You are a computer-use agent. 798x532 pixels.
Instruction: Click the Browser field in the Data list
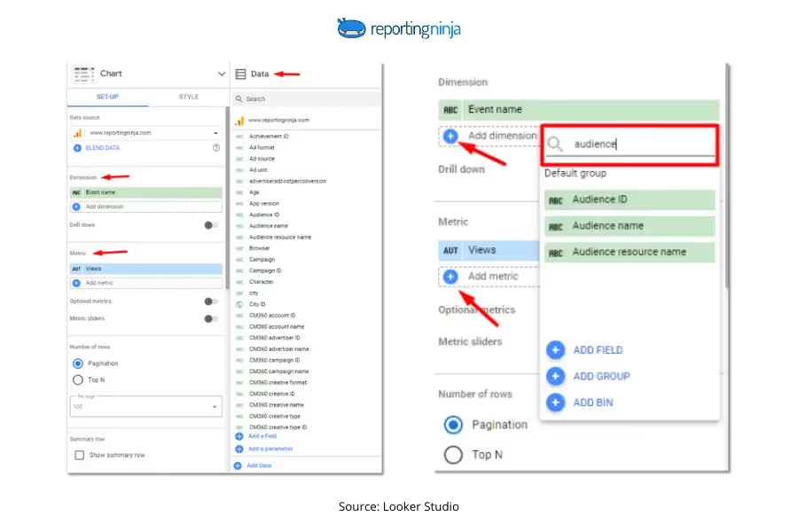tap(260, 248)
